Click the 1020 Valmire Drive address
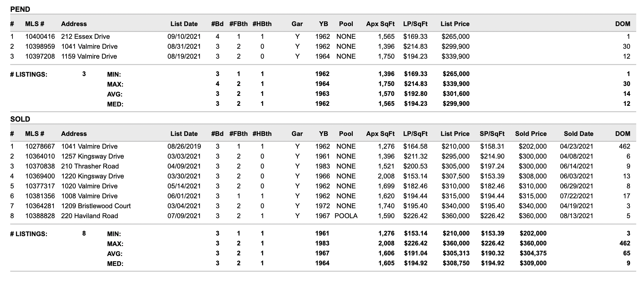644x283 pixels. 89,186
